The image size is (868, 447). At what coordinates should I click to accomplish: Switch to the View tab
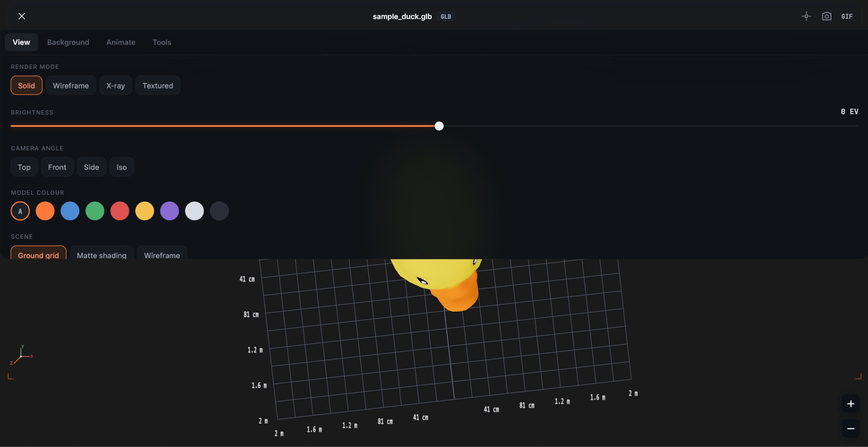[x=21, y=42]
